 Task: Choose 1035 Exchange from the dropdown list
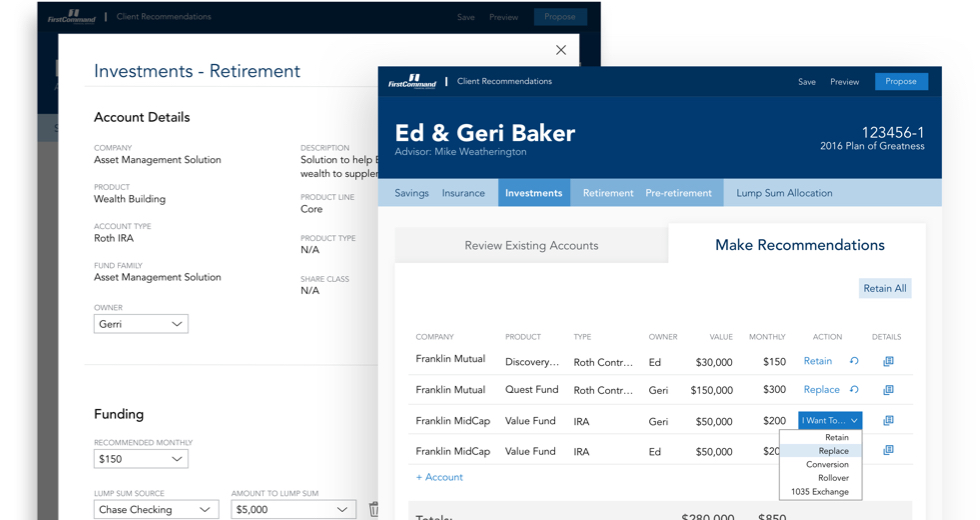[819, 492]
